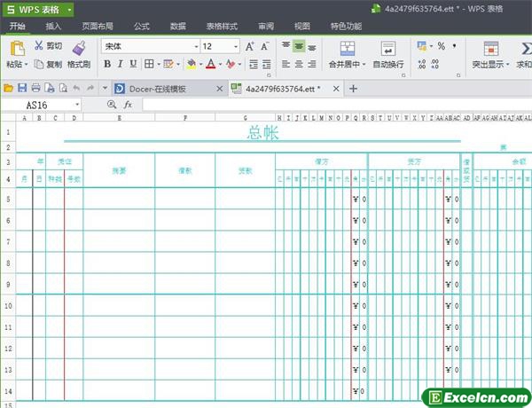532x408 pixels.
Task: Switch to the 数据 tab
Action: pos(178,26)
